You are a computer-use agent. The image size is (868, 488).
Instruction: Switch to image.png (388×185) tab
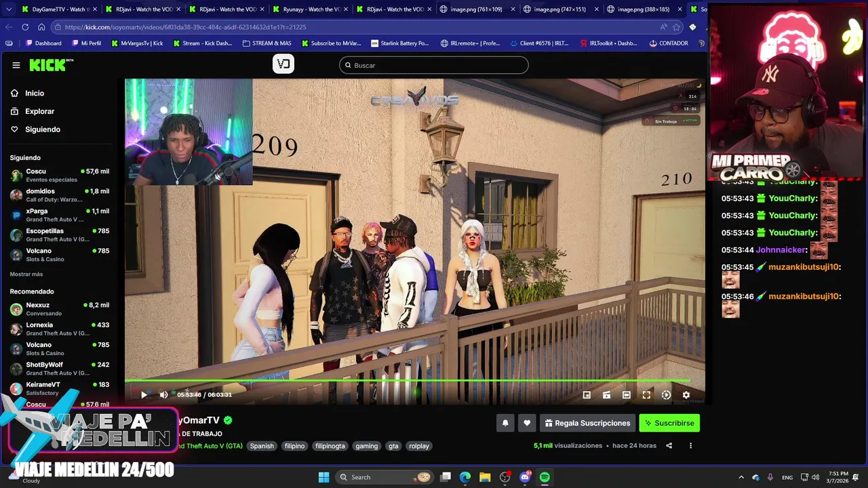(x=644, y=9)
